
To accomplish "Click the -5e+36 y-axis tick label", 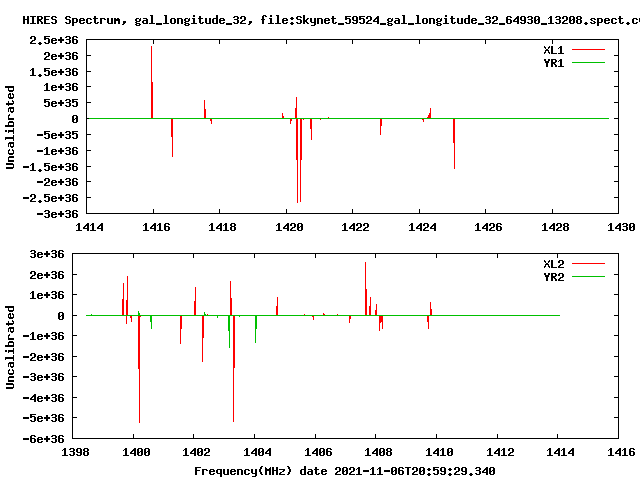I will (x=43, y=418).
